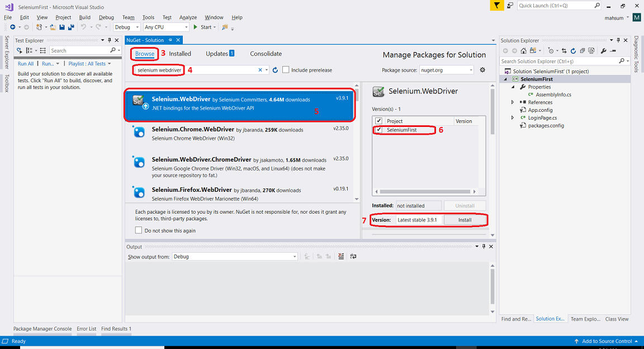The width and height of the screenshot is (644, 349).
Task: Open the Package Manager Console tab
Action: (42, 329)
